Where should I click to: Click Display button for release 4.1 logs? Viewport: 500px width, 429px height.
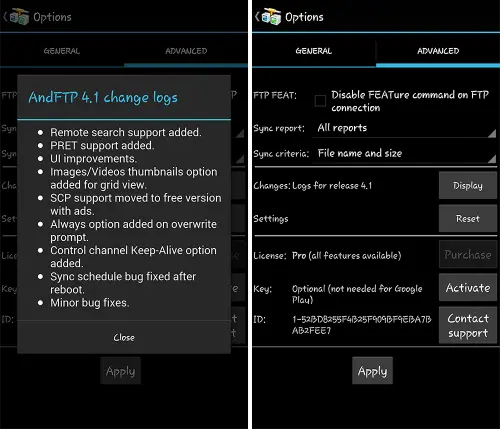click(468, 186)
